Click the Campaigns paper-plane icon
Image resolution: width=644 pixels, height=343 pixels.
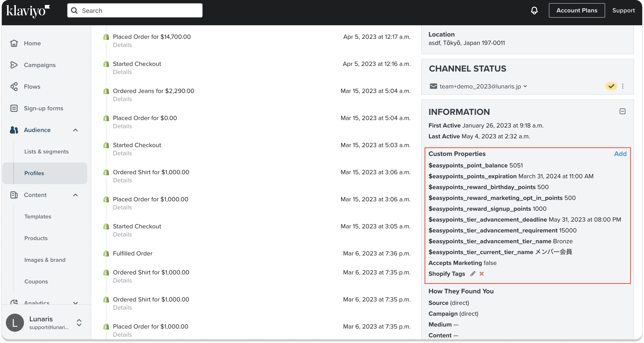[x=14, y=65]
